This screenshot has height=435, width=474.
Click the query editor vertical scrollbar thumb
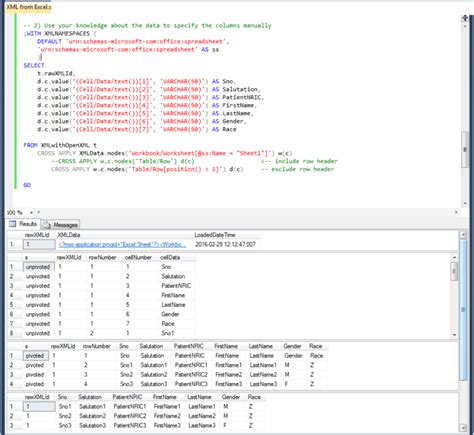click(x=465, y=149)
